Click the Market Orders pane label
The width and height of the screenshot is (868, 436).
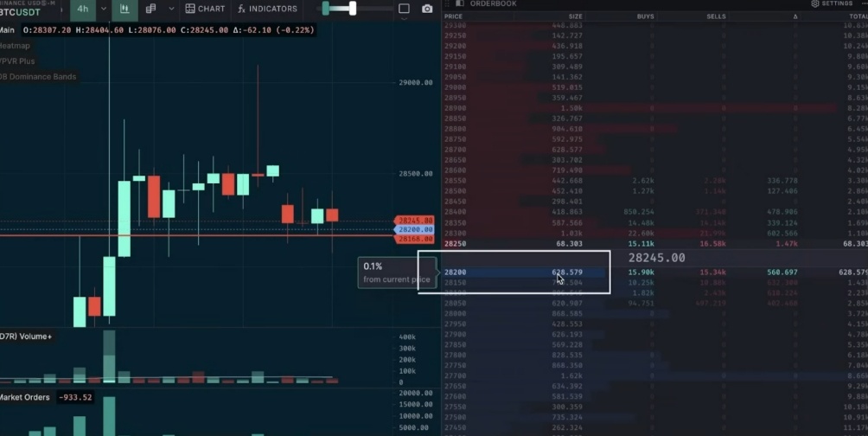pyautogui.click(x=24, y=397)
